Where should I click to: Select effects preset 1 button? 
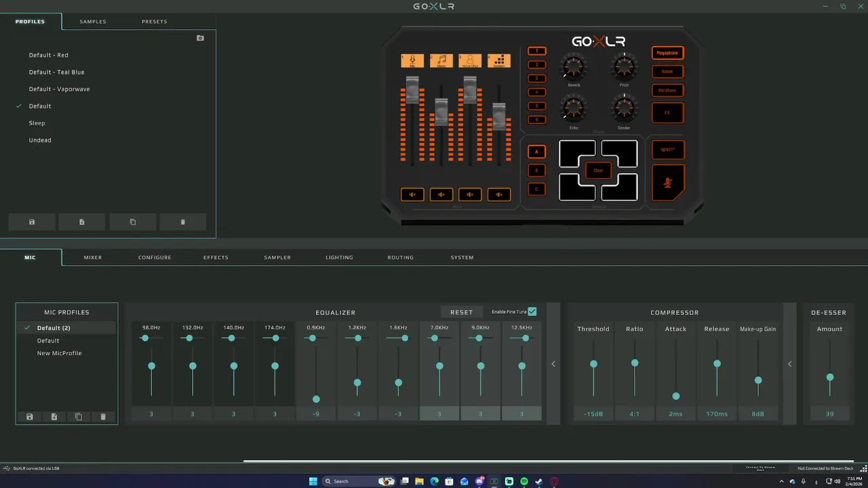537,51
